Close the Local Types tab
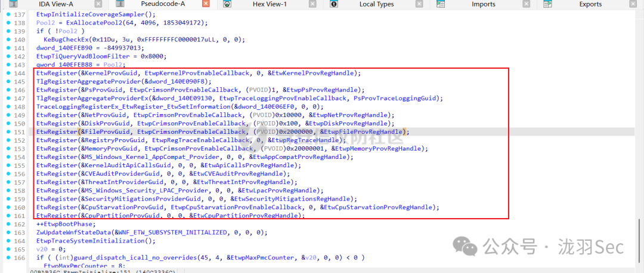This screenshot has width=644, height=273. tap(419, 4)
